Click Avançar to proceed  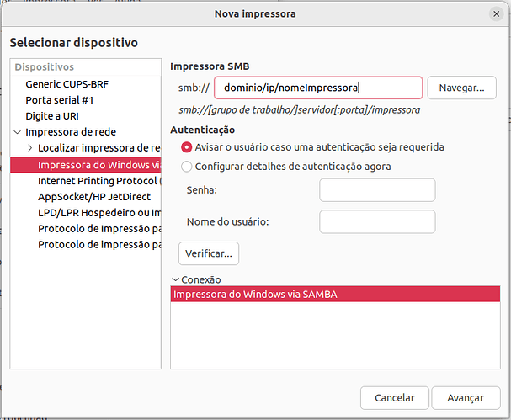[466, 397]
